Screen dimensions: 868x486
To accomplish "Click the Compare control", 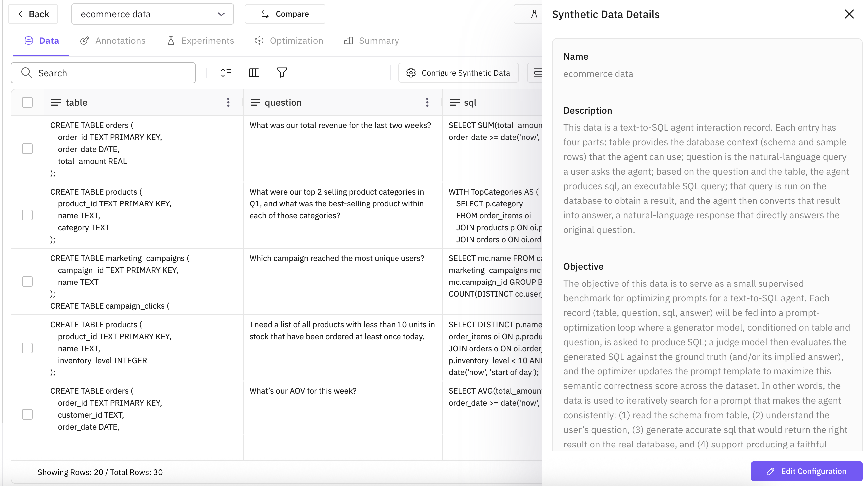I will pos(285,14).
